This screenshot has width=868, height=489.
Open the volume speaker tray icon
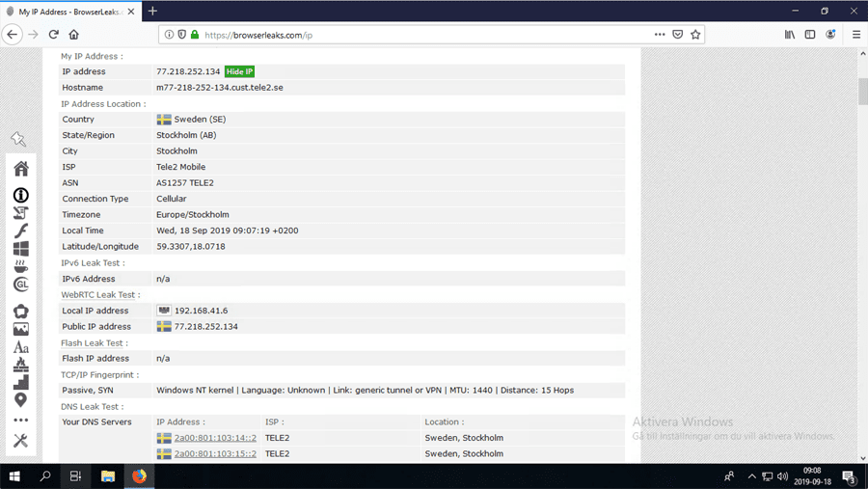point(782,476)
